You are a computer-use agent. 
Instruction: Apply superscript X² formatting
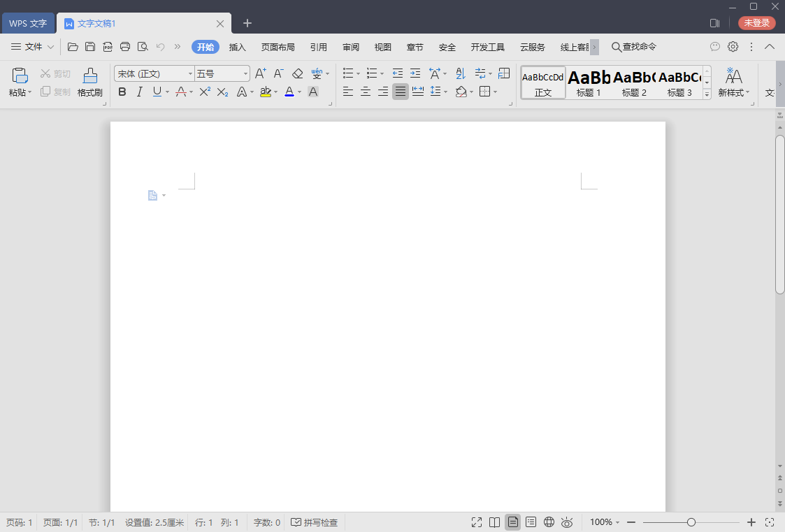pos(205,92)
